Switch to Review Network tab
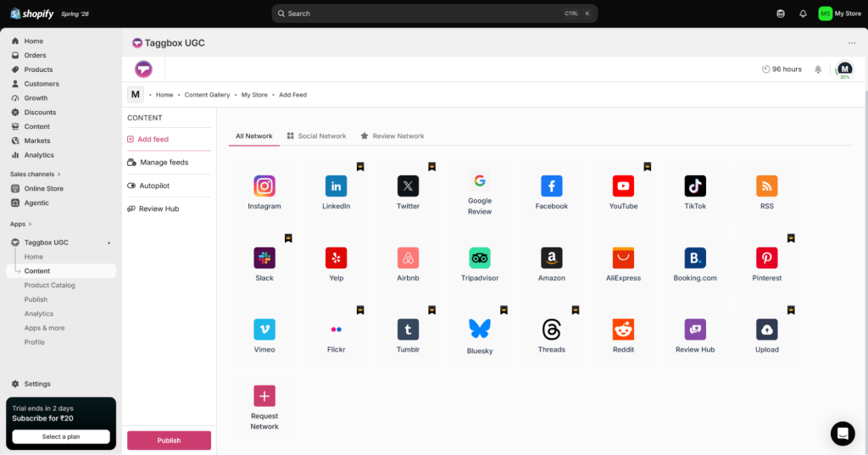 (392, 136)
